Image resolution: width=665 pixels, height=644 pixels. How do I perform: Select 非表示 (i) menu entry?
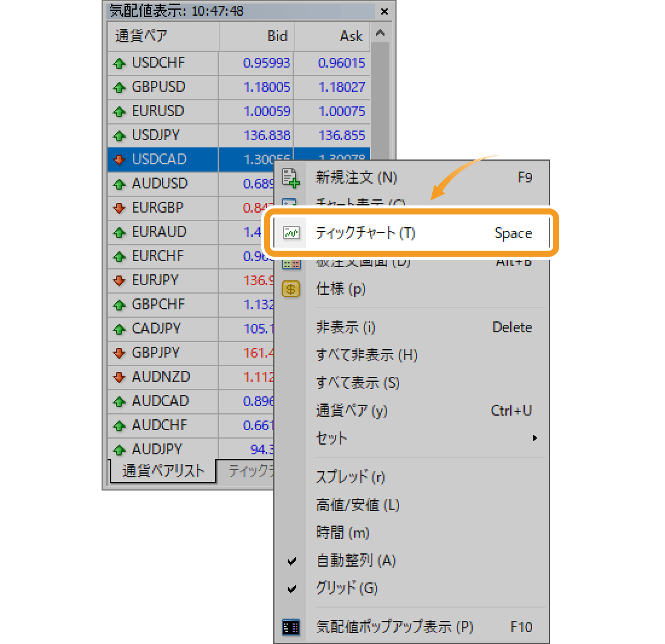411,327
